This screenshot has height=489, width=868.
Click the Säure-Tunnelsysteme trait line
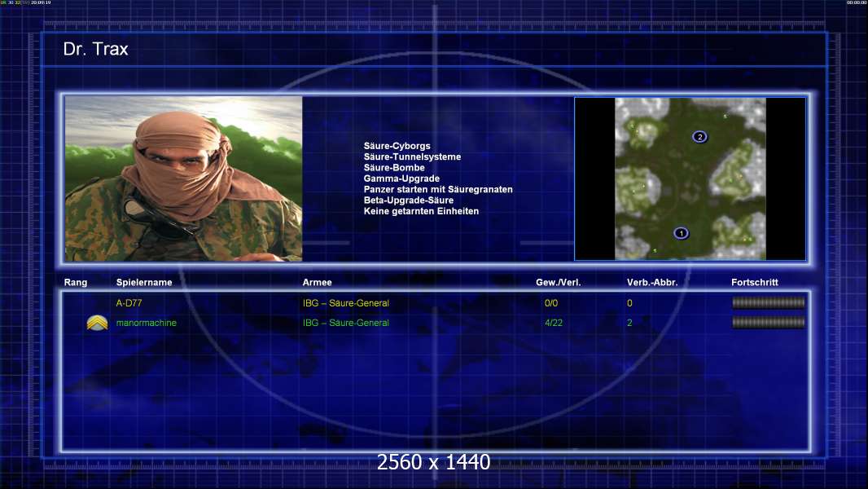click(412, 156)
